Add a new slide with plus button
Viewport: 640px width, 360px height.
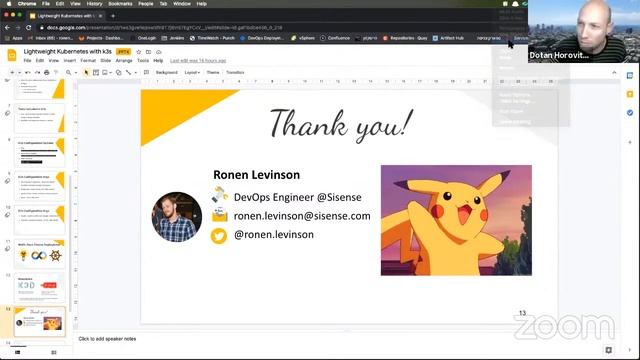12,72
